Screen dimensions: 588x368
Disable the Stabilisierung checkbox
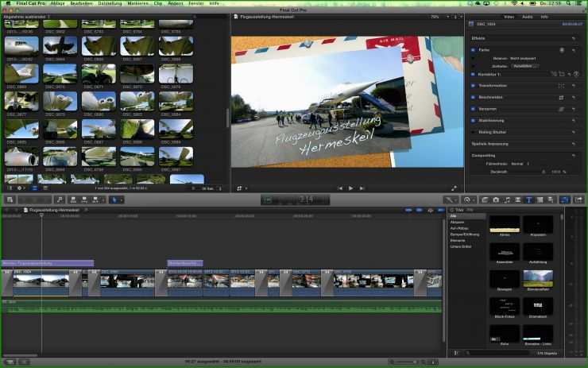point(474,121)
